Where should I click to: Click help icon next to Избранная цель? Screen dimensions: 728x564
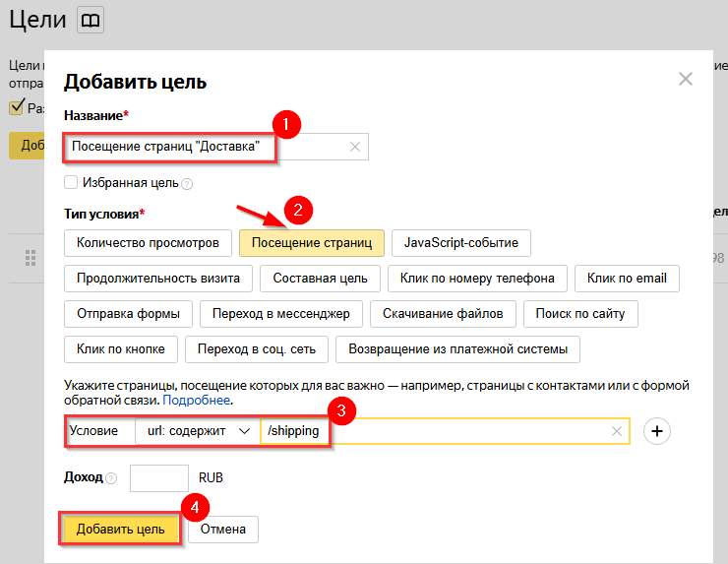187,184
